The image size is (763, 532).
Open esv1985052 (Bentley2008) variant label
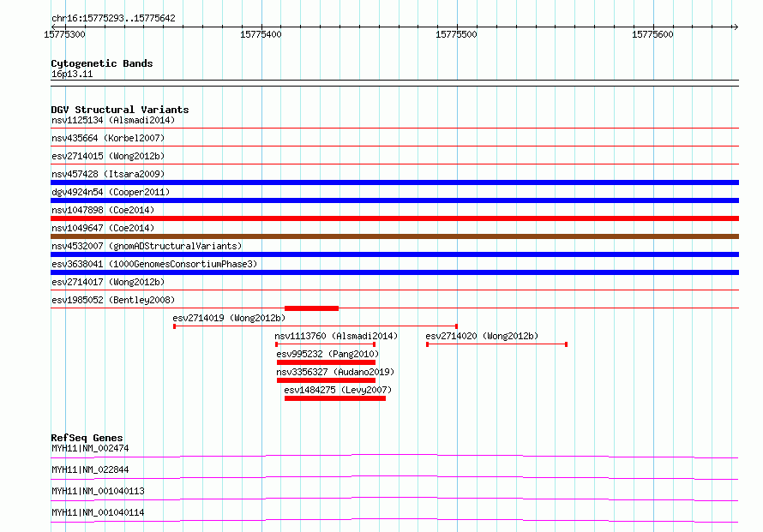point(113,300)
